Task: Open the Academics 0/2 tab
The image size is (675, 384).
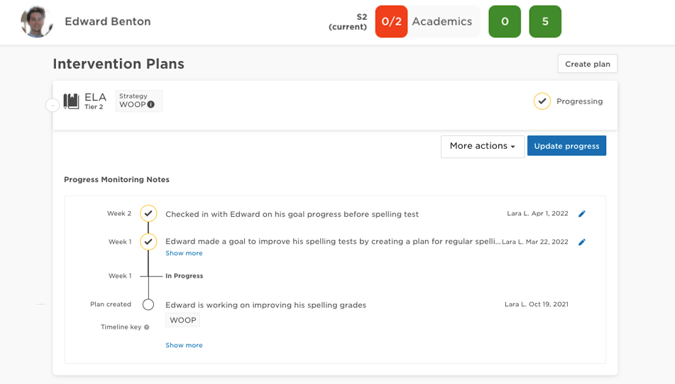Action: pyautogui.click(x=427, y=22)
